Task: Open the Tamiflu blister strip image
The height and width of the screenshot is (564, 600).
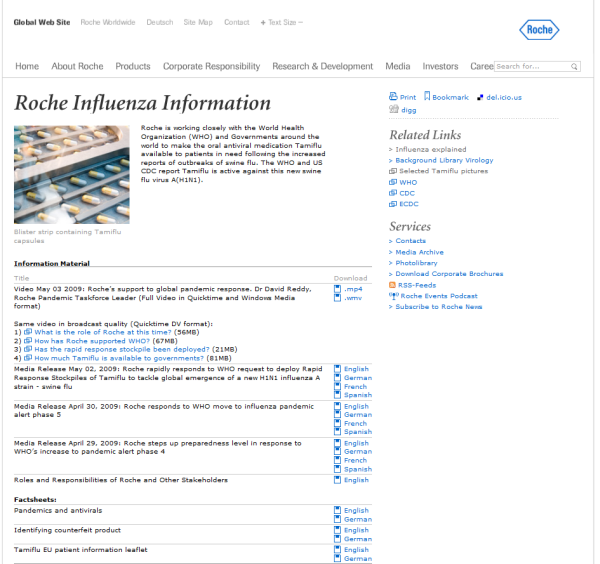Action: tap(71, 174)
